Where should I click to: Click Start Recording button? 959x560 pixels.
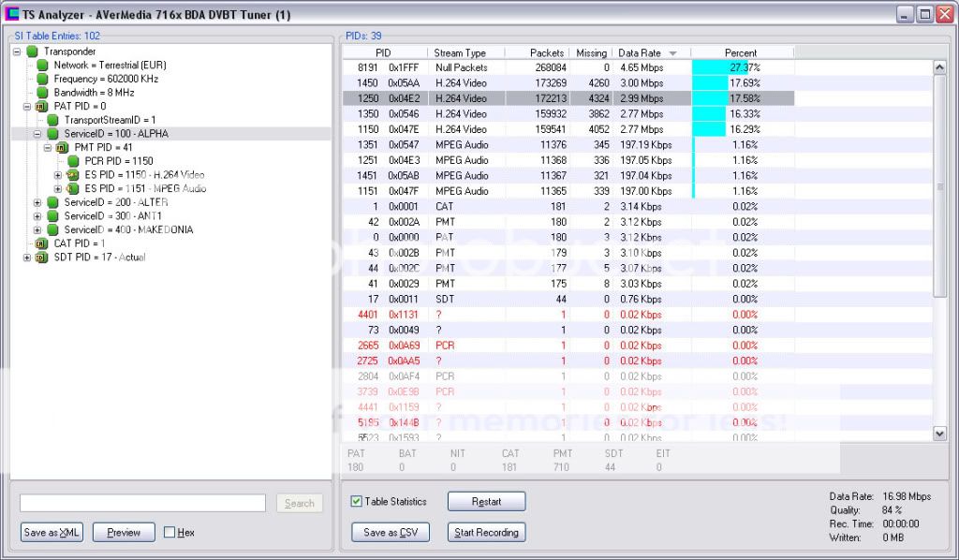point(486,532)
